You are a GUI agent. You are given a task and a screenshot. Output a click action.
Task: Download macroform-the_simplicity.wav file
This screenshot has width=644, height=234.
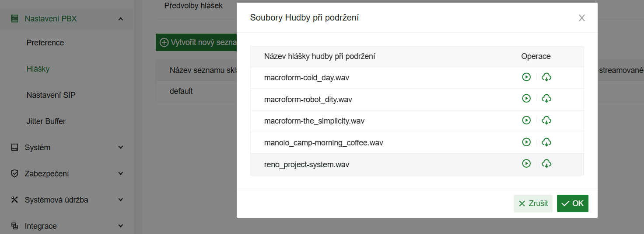[x=546, y=120]
